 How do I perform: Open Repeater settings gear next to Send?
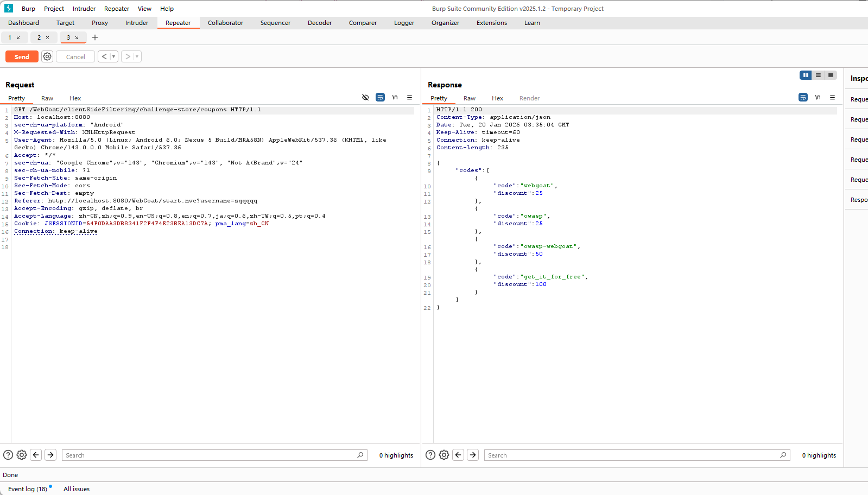pyautogui.click(x=47, y=56)
